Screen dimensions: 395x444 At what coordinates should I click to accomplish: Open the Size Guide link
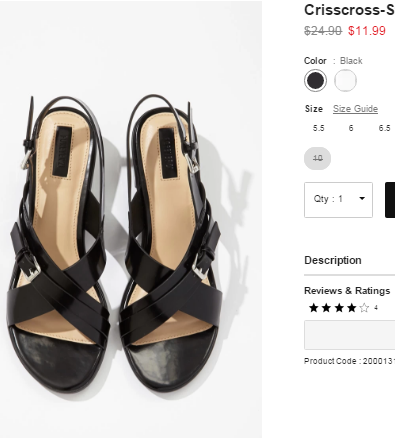click(x=355, y=109)
